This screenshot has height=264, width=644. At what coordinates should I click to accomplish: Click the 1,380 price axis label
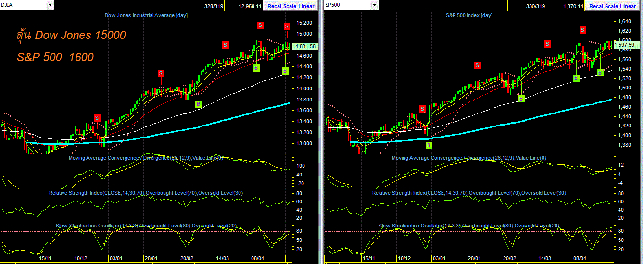click(x=624, y=144)
